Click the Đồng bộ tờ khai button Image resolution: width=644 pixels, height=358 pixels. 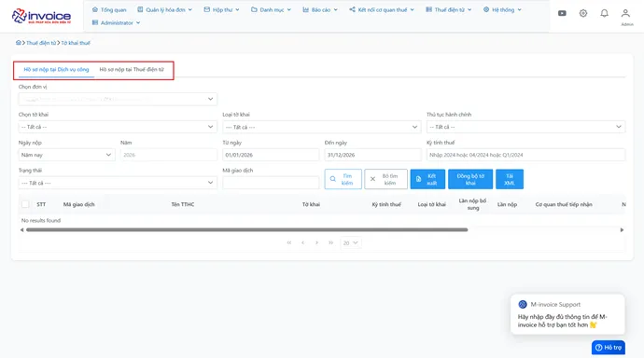[x=470, y=179]
